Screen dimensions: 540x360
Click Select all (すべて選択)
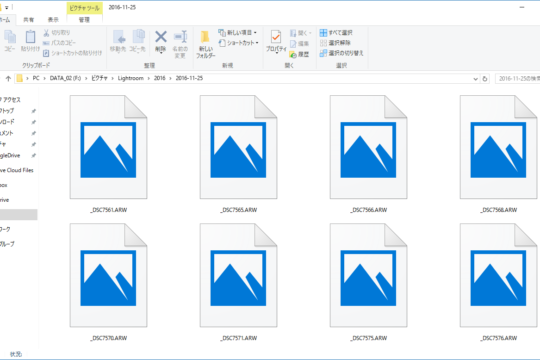(336, 33)
